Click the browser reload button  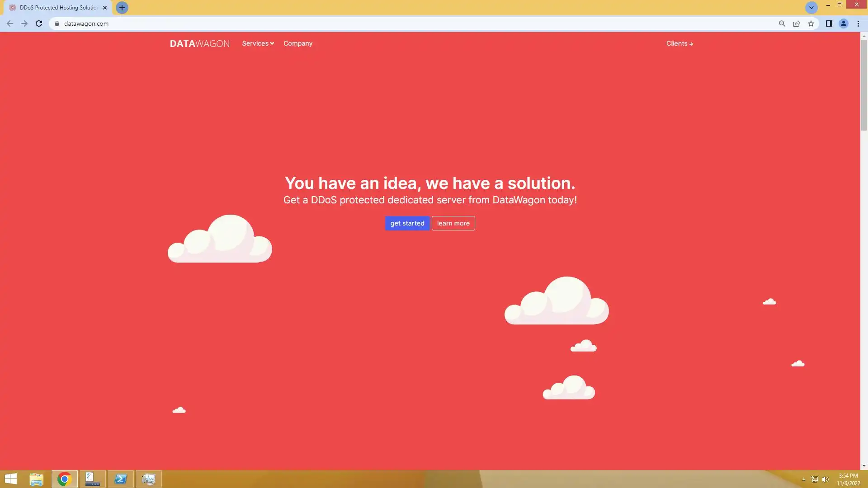(39, 23)
